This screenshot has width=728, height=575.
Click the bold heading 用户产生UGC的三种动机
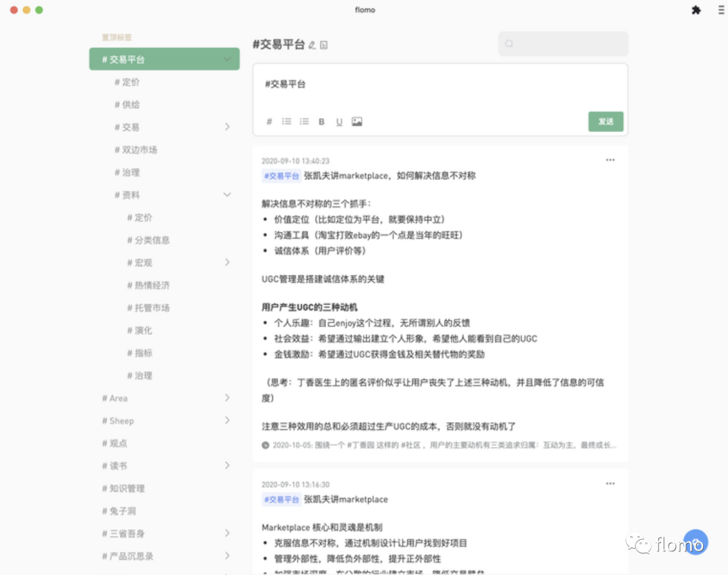pyautogui.click(x=309, y=307)
